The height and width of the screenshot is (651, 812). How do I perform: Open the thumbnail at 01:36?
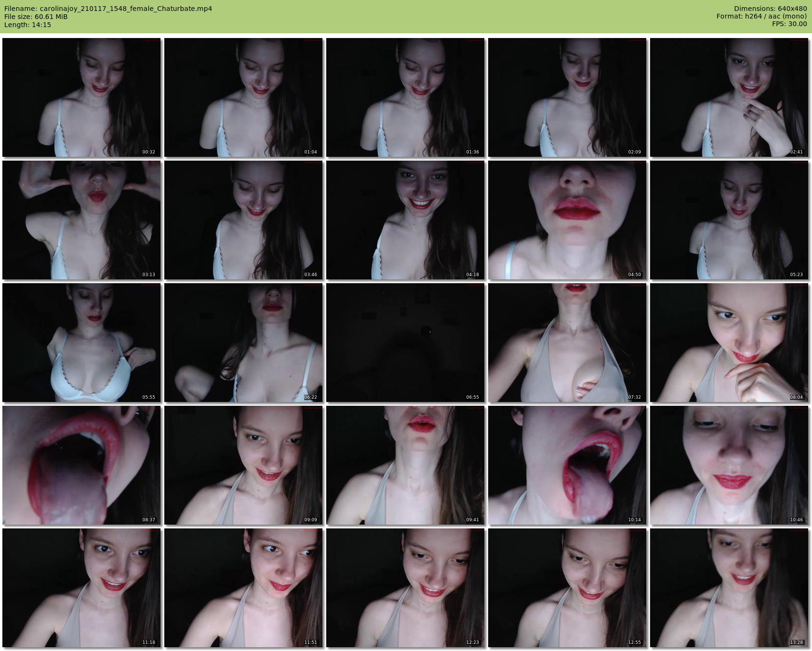(405, 97)
